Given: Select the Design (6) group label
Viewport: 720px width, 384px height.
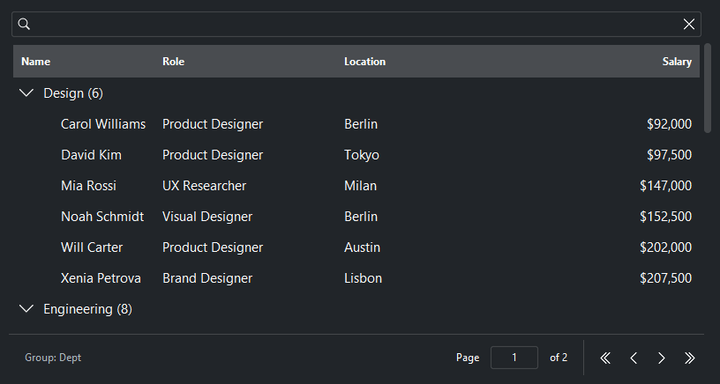Looking at the screenshot, I should [x=73, y=93].
